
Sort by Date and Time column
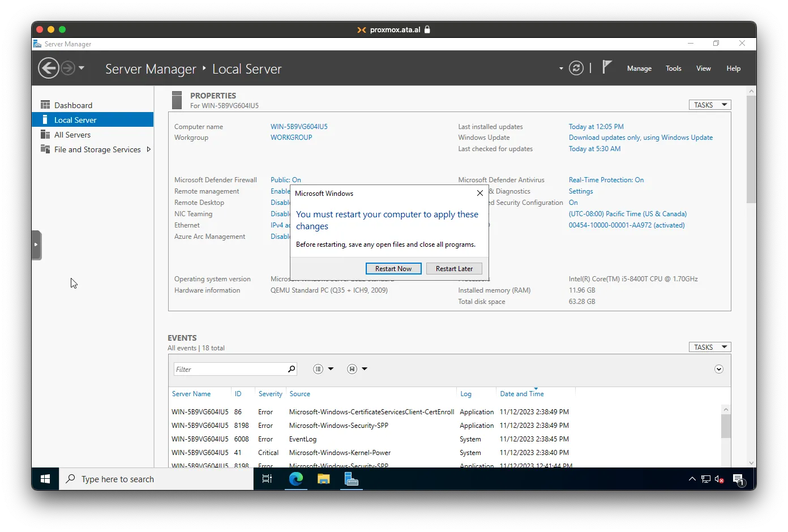pyautogui.click(x=522, y=394)
